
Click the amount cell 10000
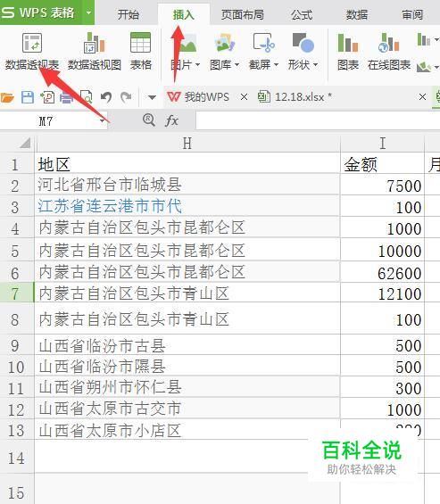tap(382, 251)
